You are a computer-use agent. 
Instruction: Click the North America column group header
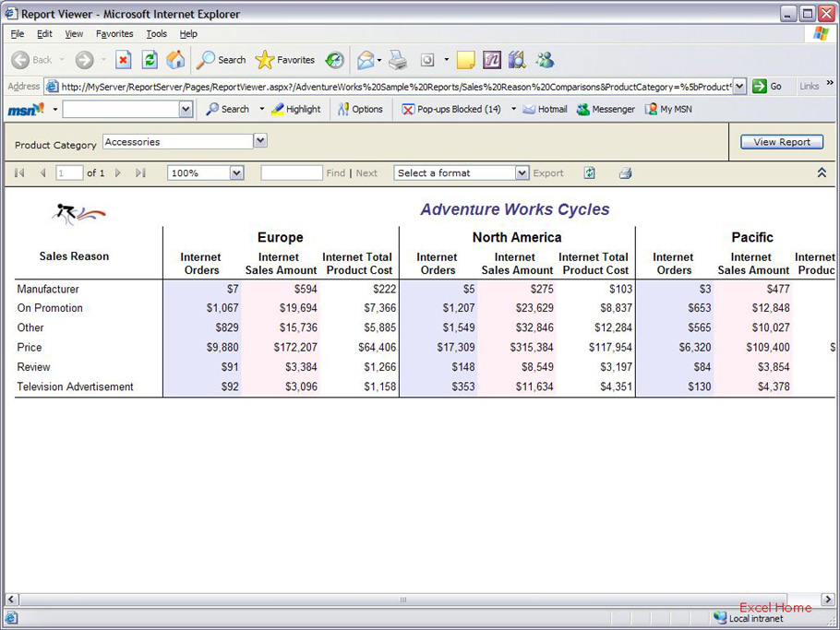517,237
